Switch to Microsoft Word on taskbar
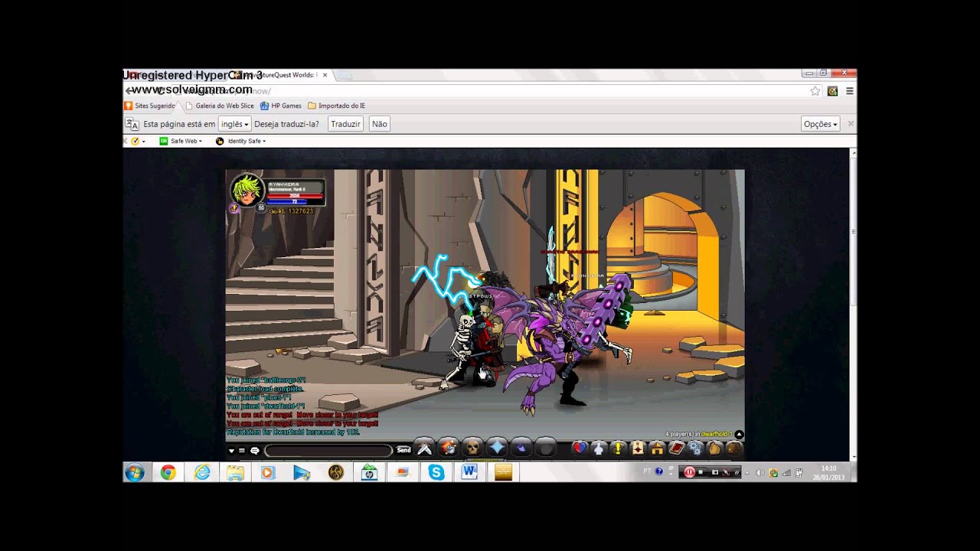Screen dimensions: 980x551 (x=469, y=472)
